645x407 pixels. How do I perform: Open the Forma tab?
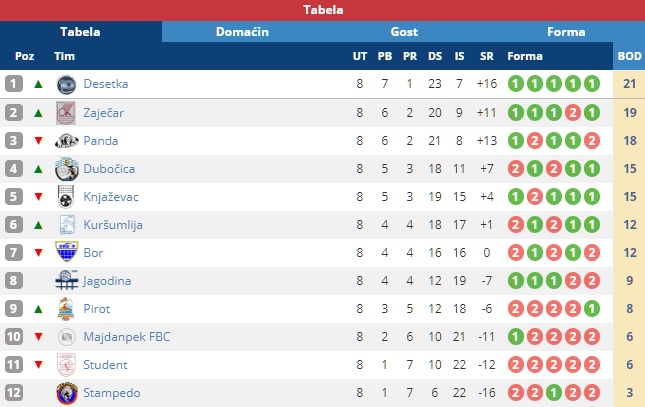point(566,32)
